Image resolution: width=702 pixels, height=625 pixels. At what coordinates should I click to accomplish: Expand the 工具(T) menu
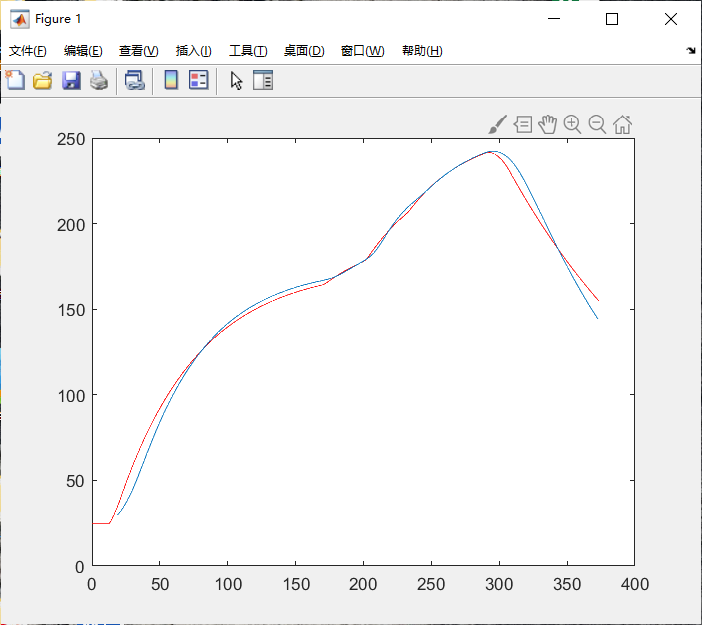pos(248,51)
